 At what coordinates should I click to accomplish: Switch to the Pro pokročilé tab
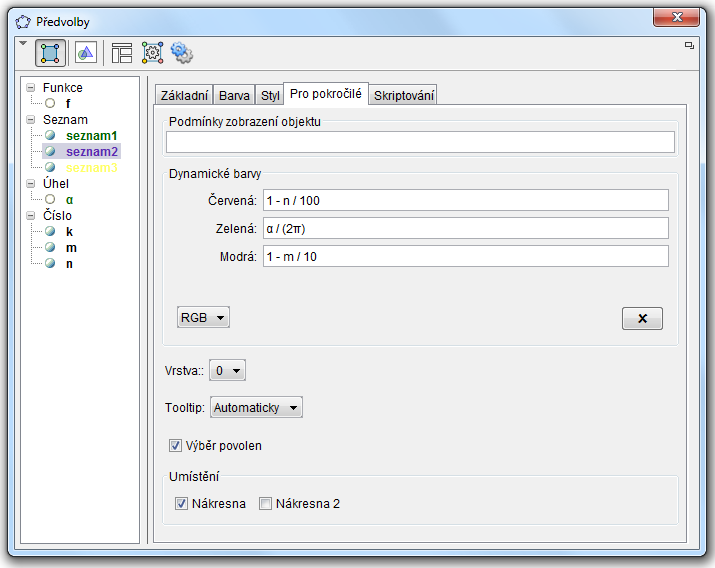326,94
